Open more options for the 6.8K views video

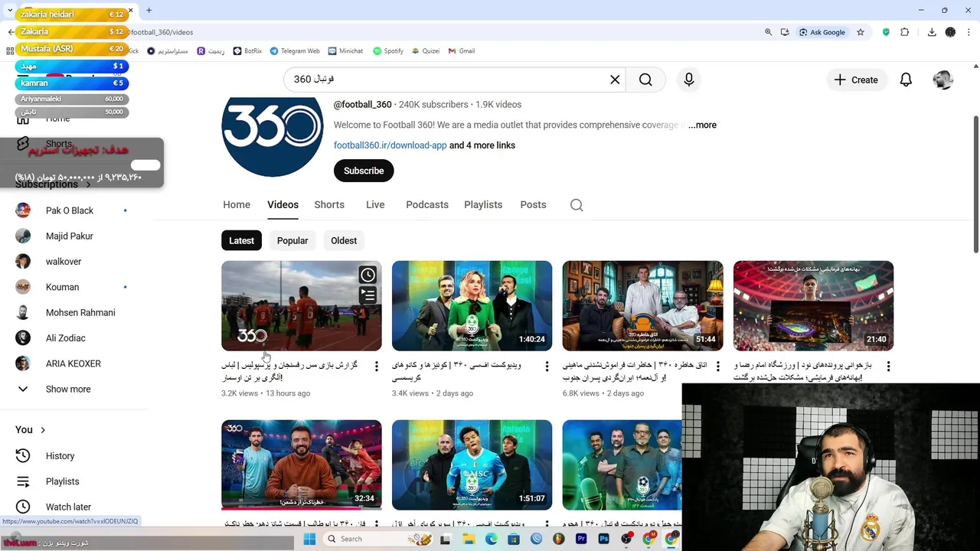click(x=717, y=367)
